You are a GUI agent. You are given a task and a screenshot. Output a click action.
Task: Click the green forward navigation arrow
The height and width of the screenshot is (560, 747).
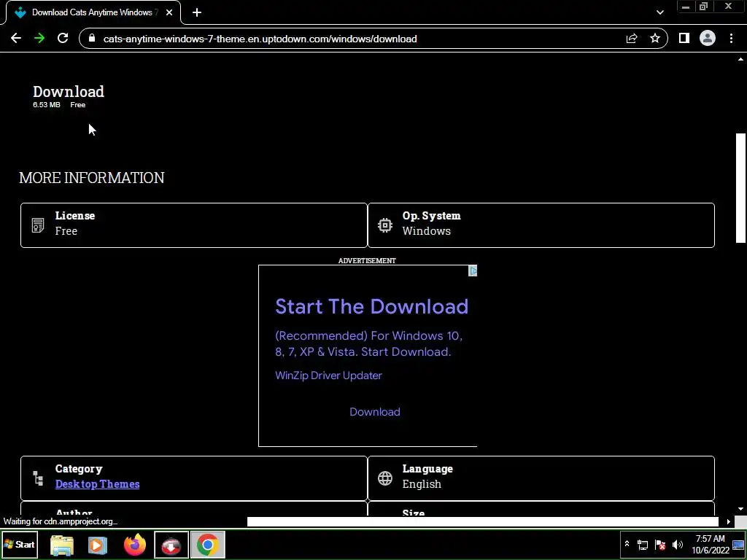pyautogui.click(x=39, y=39)
